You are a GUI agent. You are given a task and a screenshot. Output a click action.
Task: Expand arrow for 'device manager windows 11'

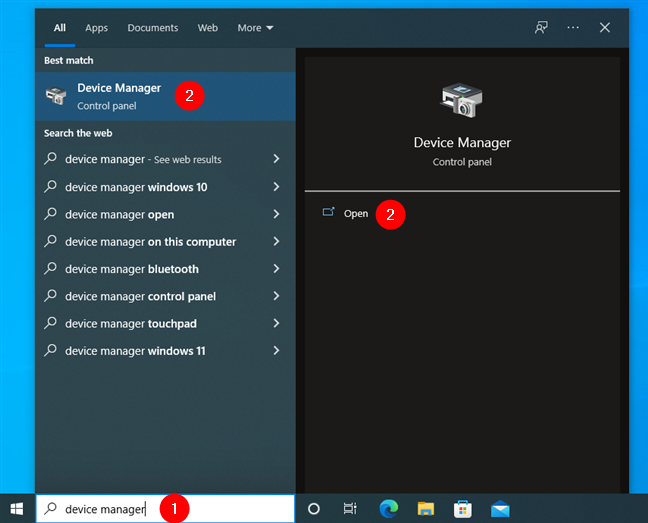[276, 350]
